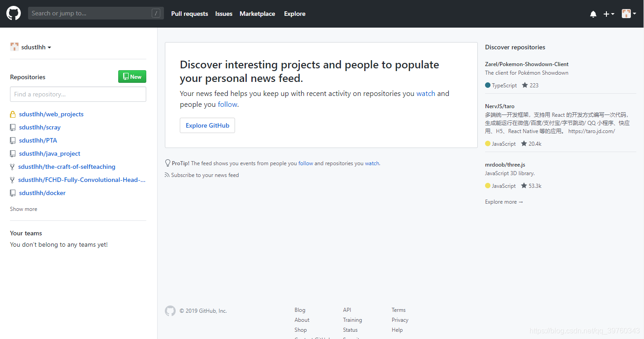644x339 pixels.
Task: Open the About footer link
Action: click(x=302, y=320)
